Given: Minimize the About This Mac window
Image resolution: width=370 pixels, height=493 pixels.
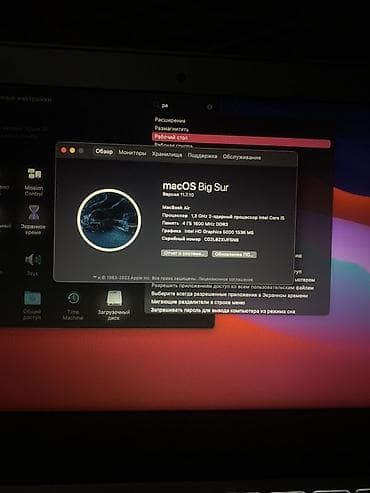Looking at the screenshot, I should (x=72, y=151).
